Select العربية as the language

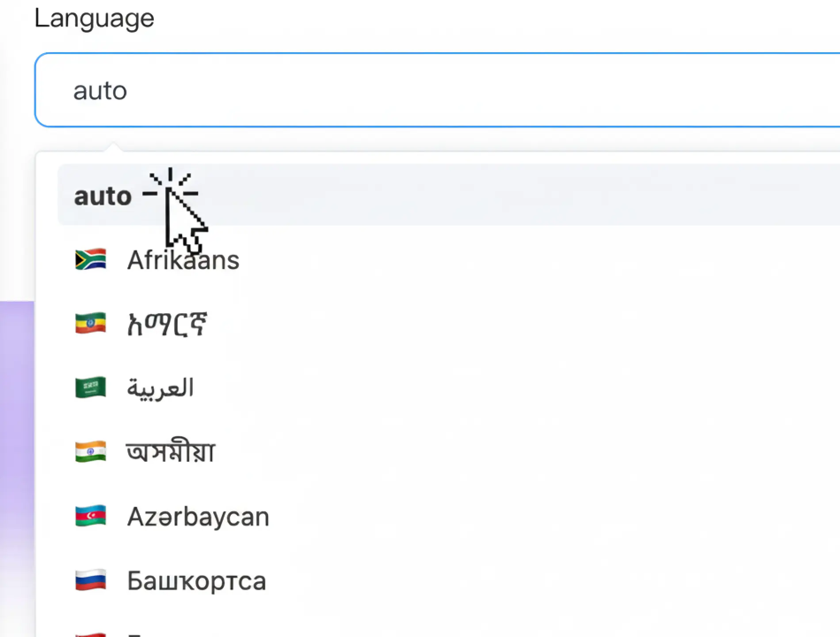point(163,388)
